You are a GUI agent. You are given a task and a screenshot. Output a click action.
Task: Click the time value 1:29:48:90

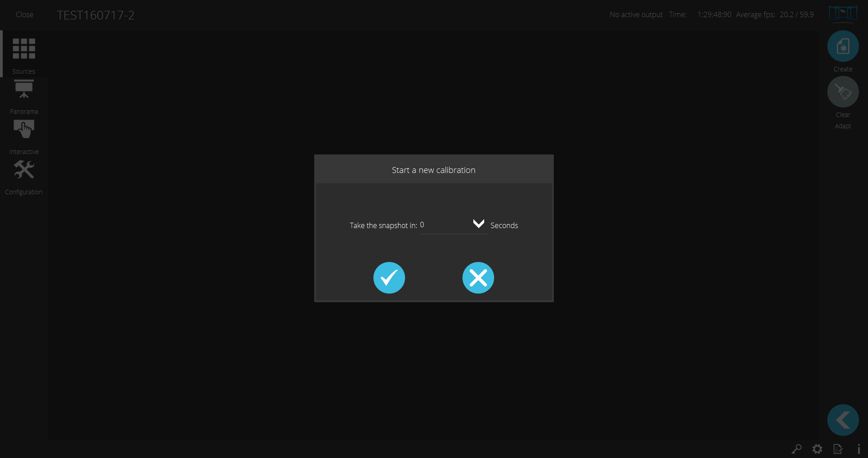click(714, 14)
